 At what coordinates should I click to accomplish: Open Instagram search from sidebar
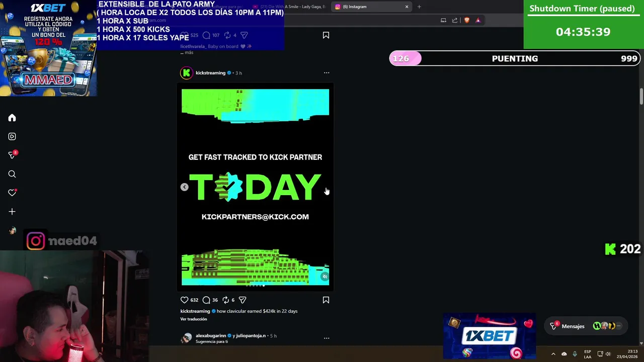pyautogui.click(x=12, y=174)
